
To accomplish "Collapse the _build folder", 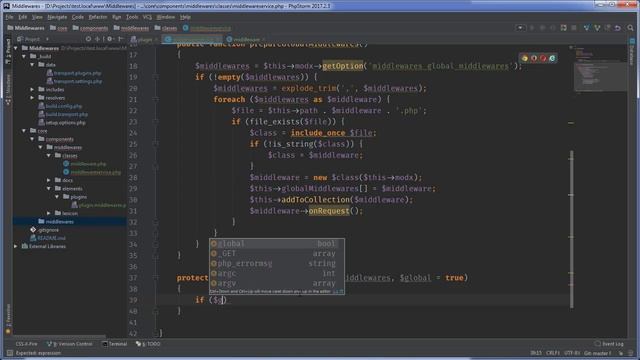I will click(x=24, y=56).
